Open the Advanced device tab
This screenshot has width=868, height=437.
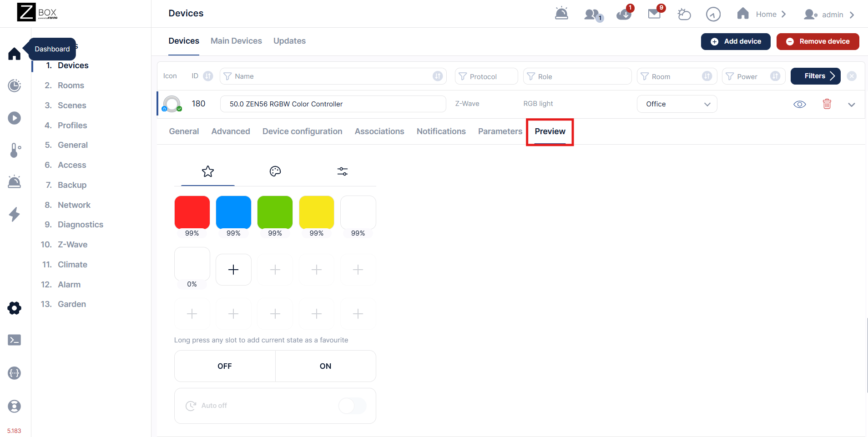coord(231,131)
